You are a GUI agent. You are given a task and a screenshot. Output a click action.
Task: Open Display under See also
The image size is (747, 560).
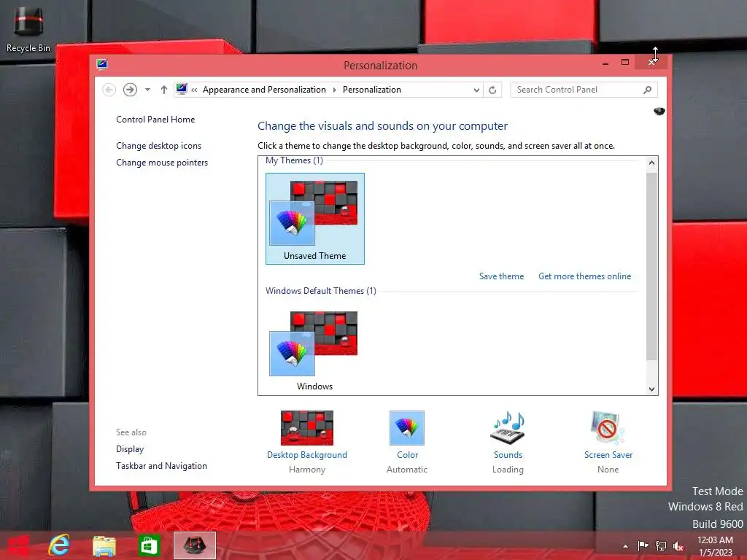(x=130, y=449)
